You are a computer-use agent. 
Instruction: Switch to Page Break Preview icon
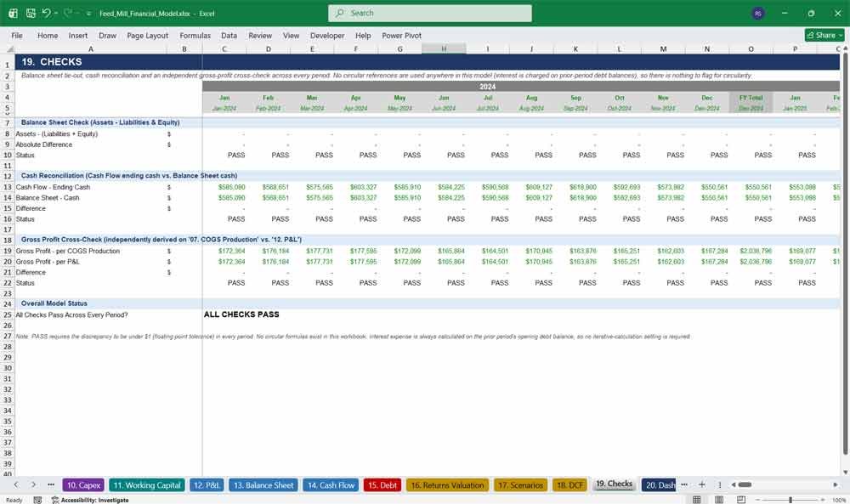click(x=741, y=500)
